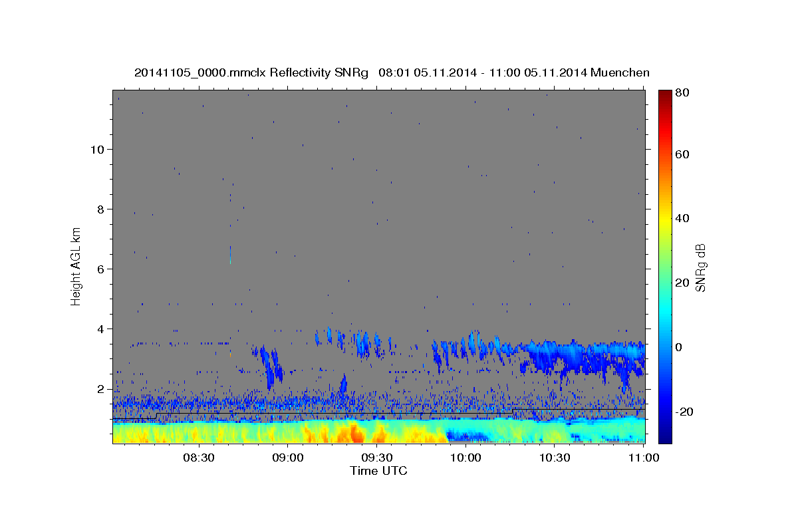The image size is (798, 532).
Task: Click the colorbar value -20
Action: click(x=685, y=412)
